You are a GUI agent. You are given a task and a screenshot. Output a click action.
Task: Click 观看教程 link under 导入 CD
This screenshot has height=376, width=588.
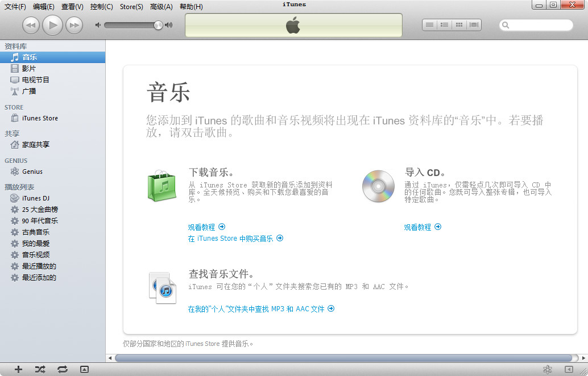(x=423, y=227)
